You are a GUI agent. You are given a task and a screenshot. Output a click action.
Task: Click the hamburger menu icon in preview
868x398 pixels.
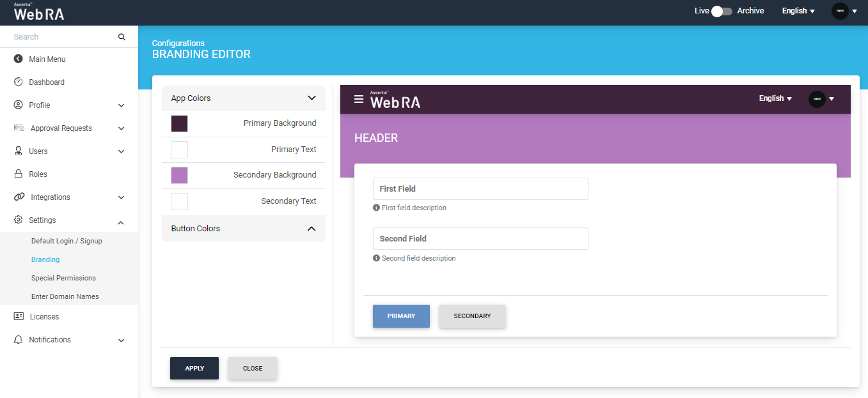coord(359,99)
